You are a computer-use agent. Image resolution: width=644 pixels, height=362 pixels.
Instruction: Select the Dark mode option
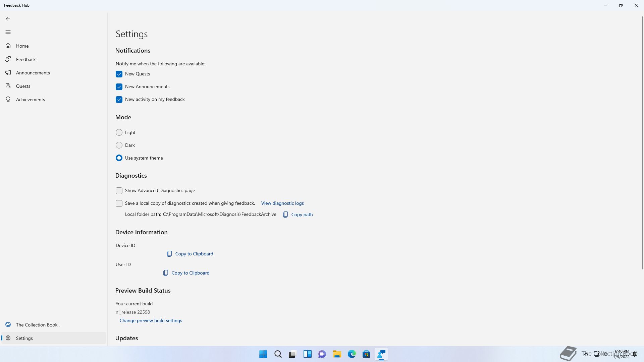coord(119,145)
